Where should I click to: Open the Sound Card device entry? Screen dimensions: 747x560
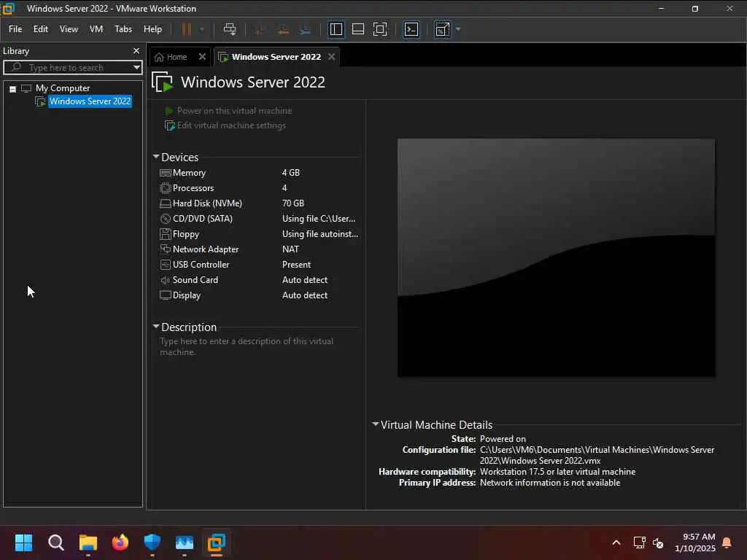195,279
